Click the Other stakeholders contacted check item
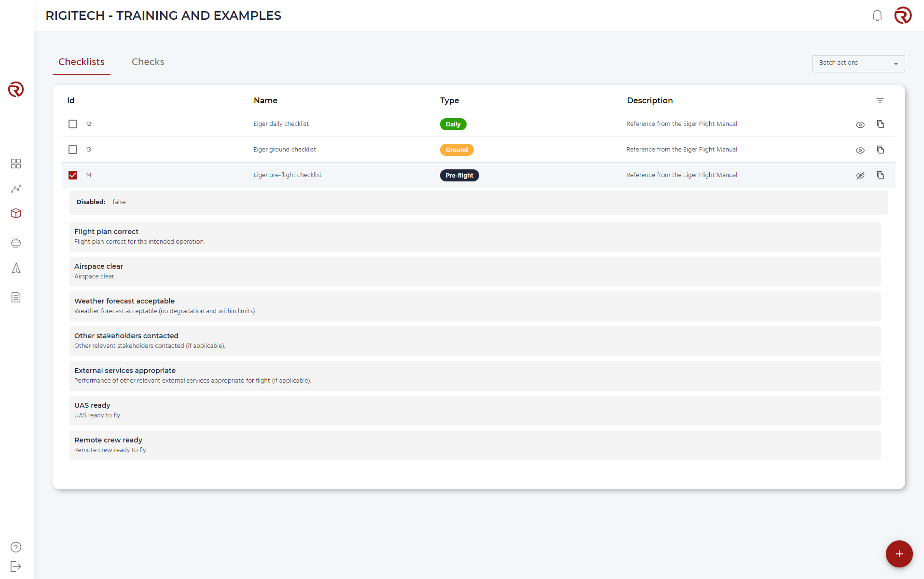 coord(475,341)
